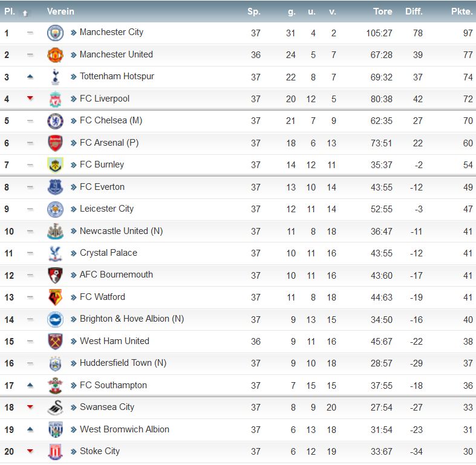Click the sort arrow beside Pl. header
The image size is (476, 465).
(x=25, y=13)
